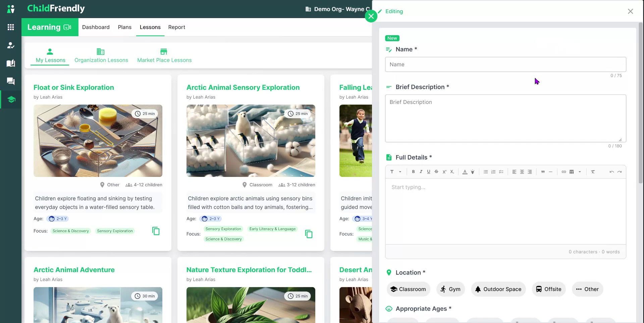Open the chat messages sidebar icon
Image resolution: width=644 pixels, height=323 pixels.
coord(11,81)
